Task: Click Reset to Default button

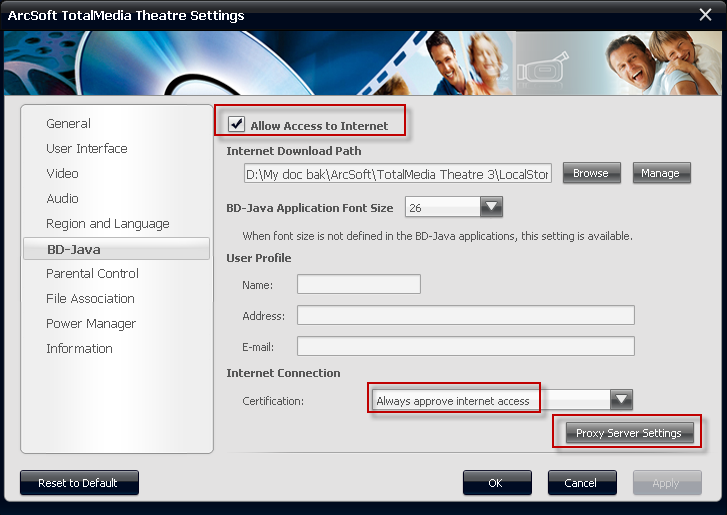Action: (79, 483)
